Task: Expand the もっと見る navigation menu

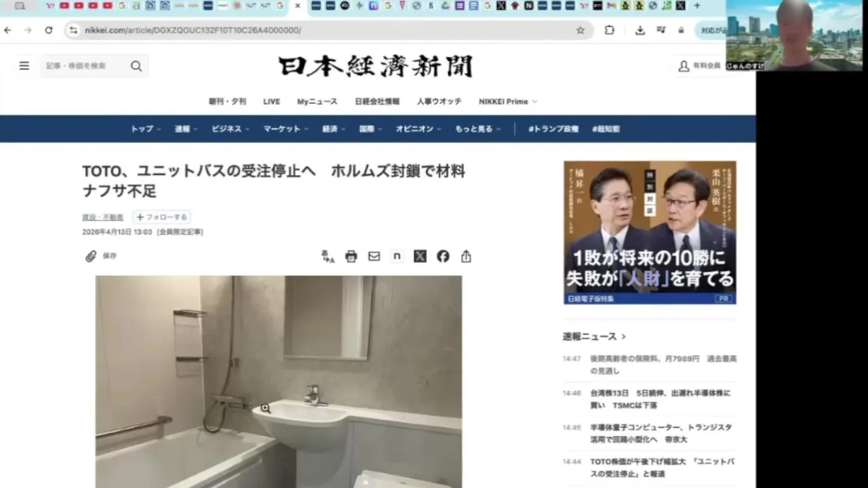Action: coord(478,129)
